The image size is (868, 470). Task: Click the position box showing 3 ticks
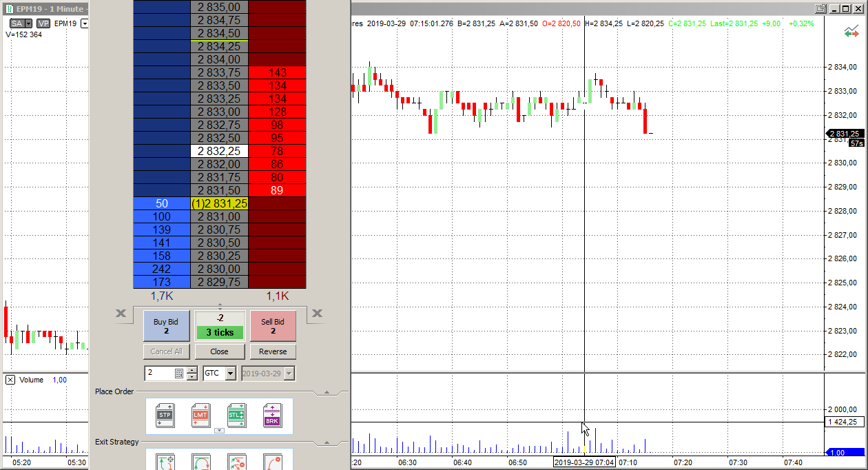[x=220, y=326]
